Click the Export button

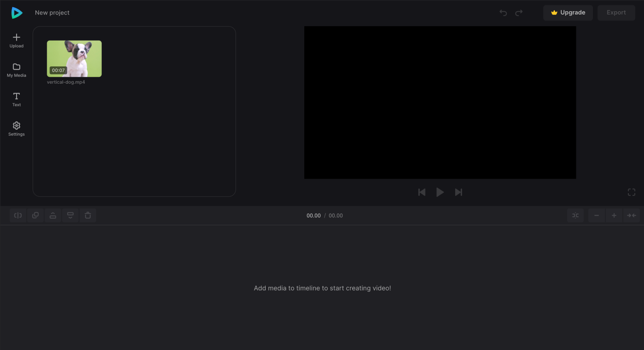point(616,13)
